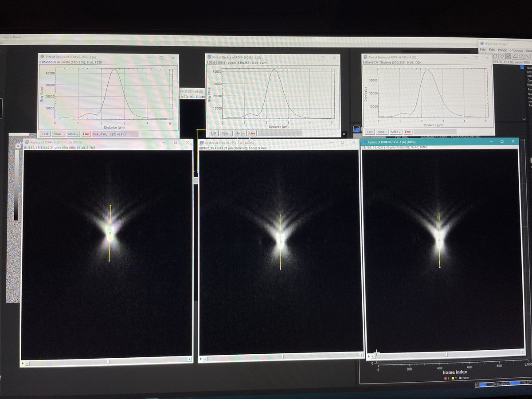Toggle Live mode in Plot <0-207> window
Image resolution: width=532 pixels, height=399 pixels.
(86, 134)
